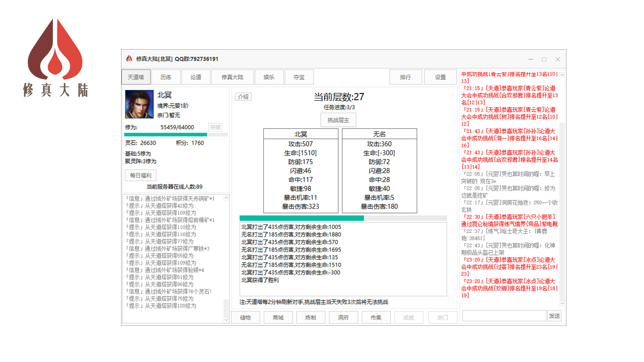Switch to the 夺宝 tab

tap(299, 77)
